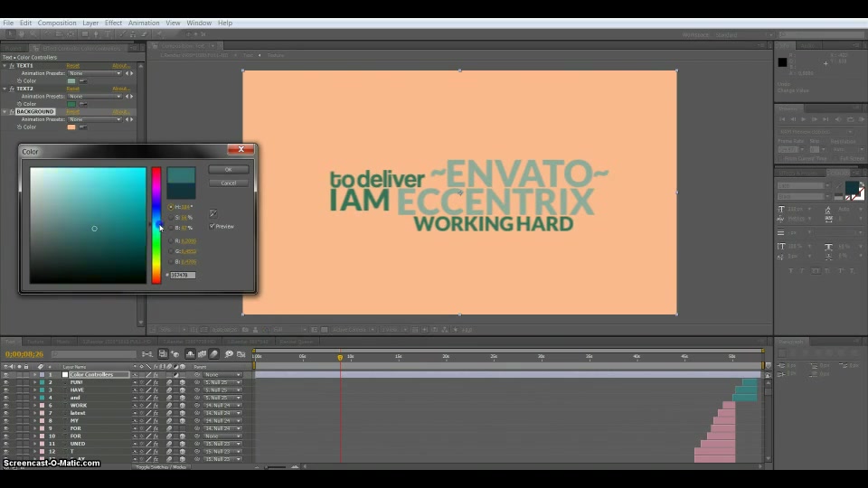Click the TEXT2 color eyedropper icon
Viewport: 868px width, 488px height.
coord(83,104)
